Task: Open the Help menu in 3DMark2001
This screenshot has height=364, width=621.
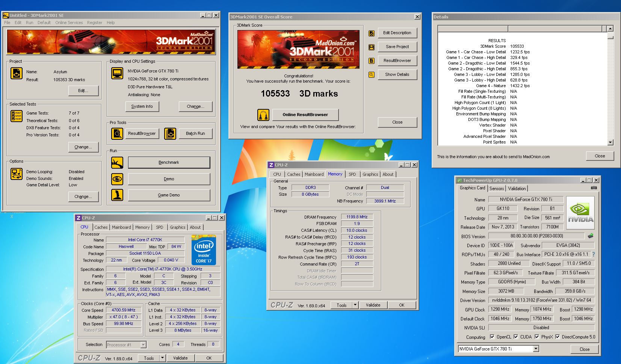Action: (x=110, y=23)
